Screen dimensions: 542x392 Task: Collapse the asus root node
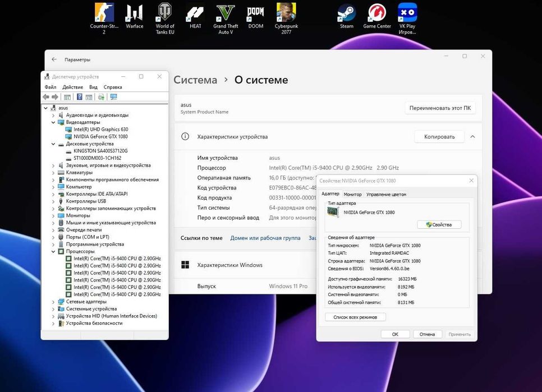click(45, 108)
